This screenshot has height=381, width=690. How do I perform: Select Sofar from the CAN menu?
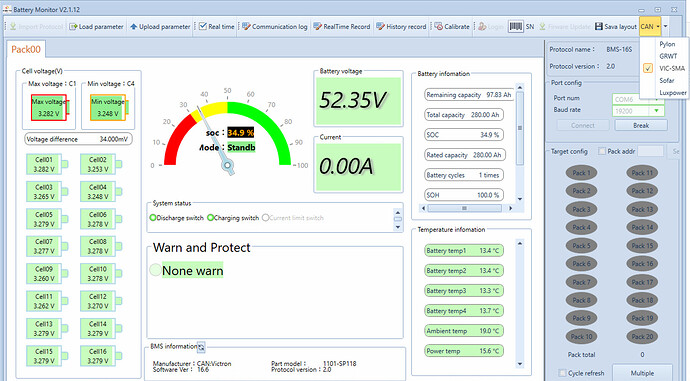667,81
